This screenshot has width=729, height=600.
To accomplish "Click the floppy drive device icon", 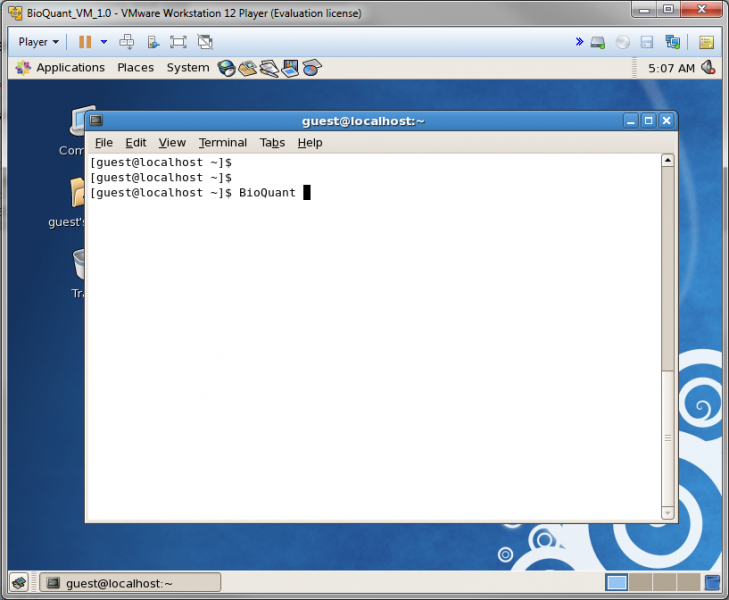I will pyautogui.click(x=647, y=42).
